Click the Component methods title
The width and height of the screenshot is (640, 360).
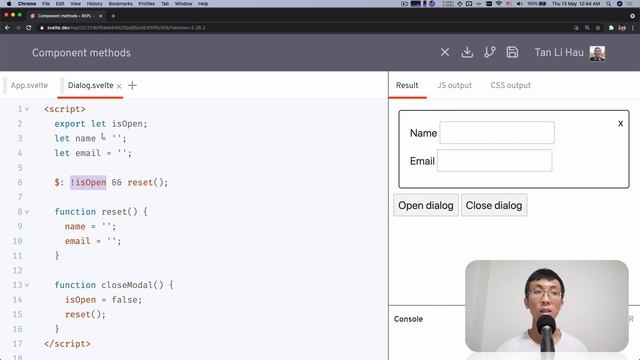click(81, 53)
